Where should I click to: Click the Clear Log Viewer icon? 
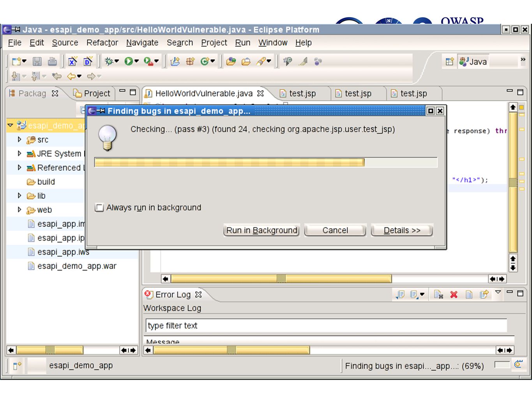pos(438,295)
